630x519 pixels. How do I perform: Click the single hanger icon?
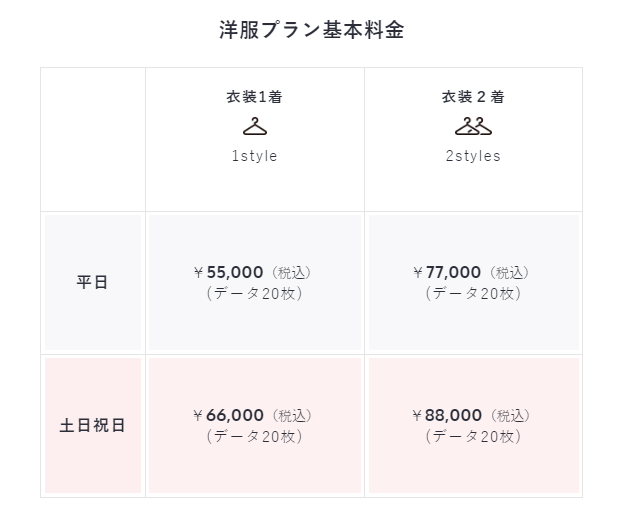tap(255, 126)
